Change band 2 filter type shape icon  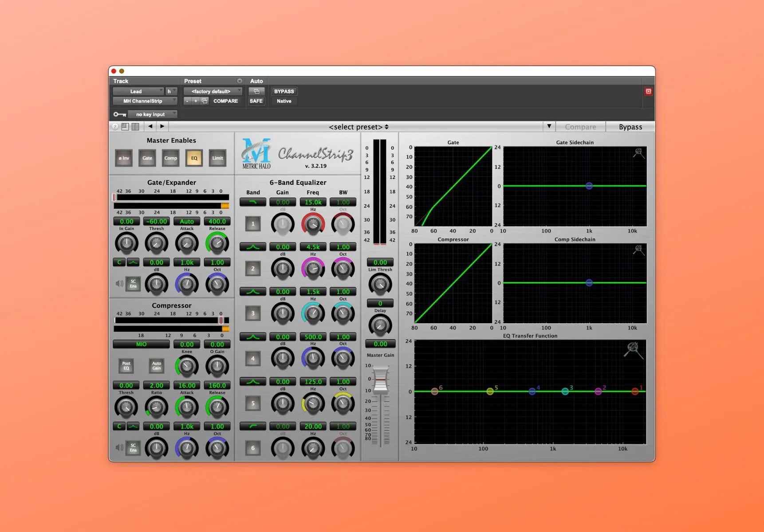253,247
